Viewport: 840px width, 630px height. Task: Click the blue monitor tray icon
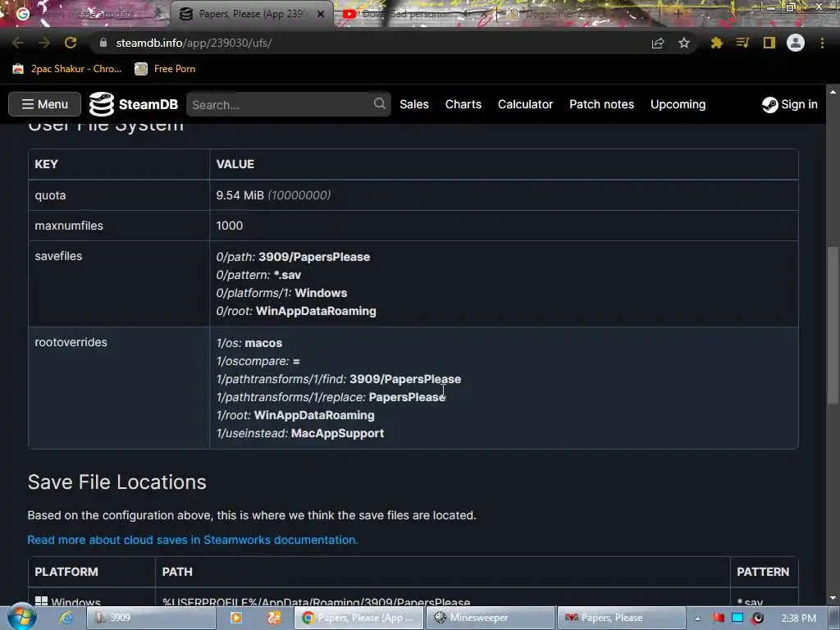[x=737, y=618]
